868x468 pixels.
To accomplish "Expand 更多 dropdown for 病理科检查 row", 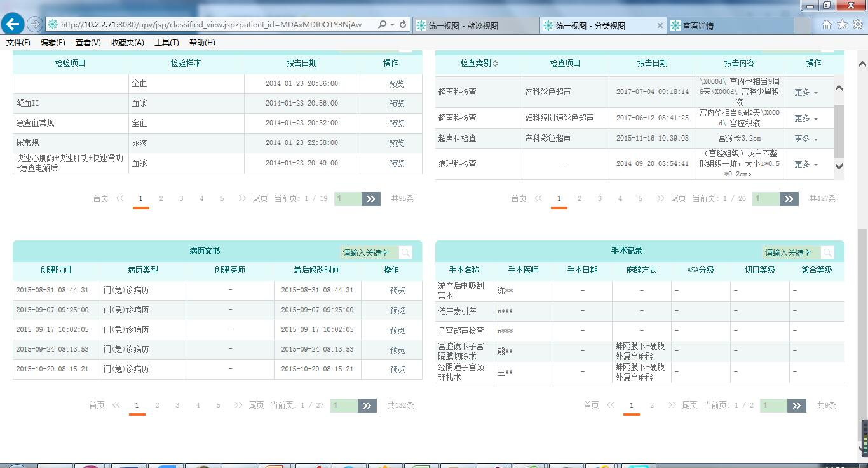I will 806,164.
